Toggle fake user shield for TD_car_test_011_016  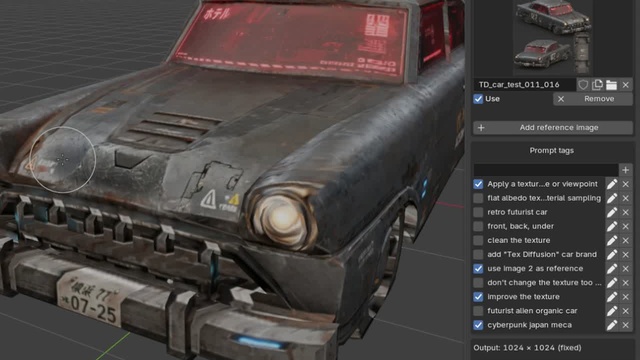(x=583, y=84)
